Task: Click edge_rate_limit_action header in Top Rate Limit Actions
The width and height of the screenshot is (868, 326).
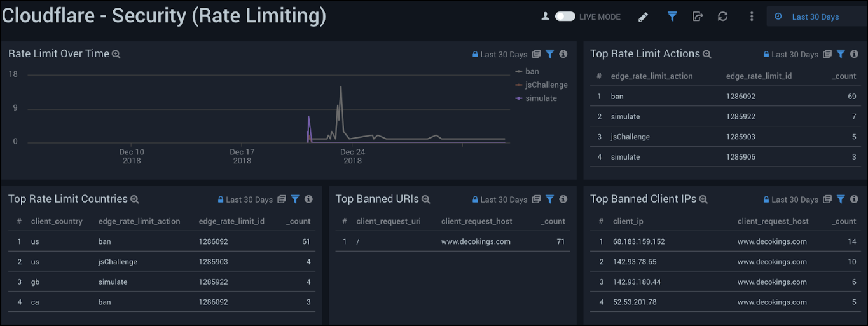Action: click(651, 76)
